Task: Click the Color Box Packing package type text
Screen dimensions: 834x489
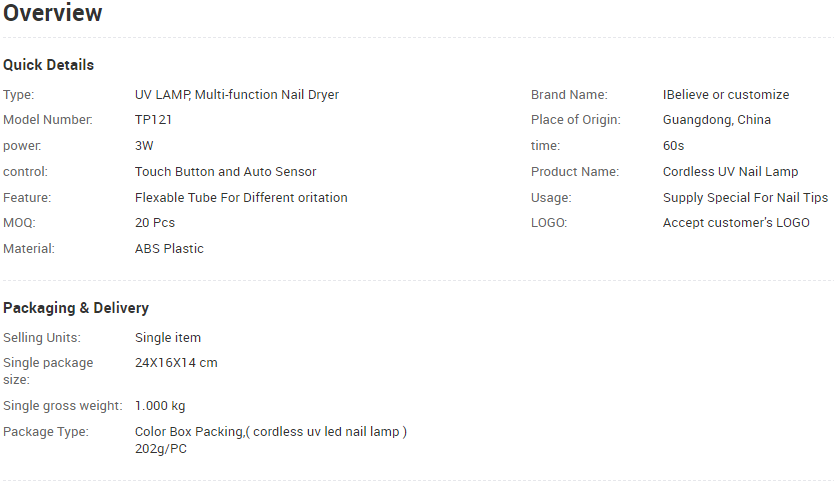Action: click(271, 440)
